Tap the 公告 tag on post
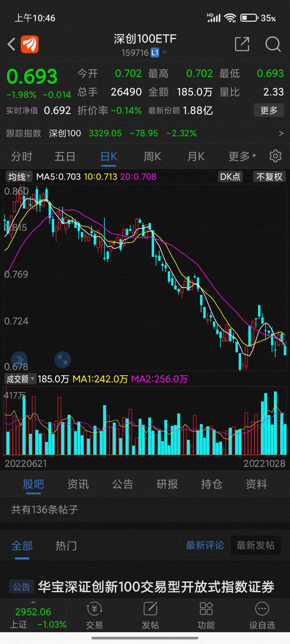The image size is (290, 644). click(21, 587)
